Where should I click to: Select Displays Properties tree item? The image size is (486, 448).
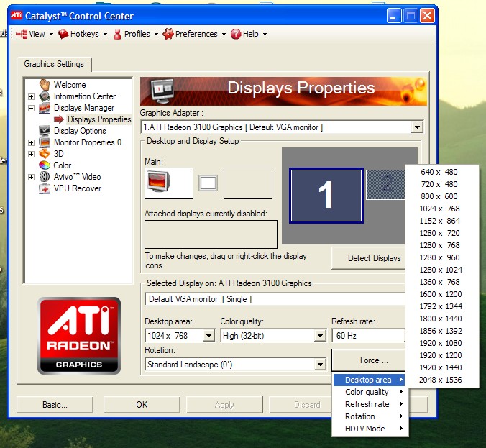coord(99,119)
